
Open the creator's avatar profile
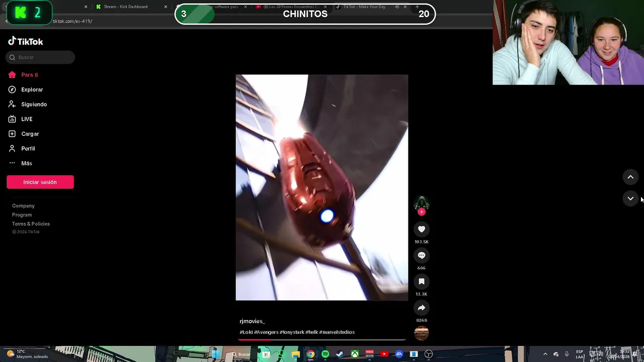click(x=422, y=203)
